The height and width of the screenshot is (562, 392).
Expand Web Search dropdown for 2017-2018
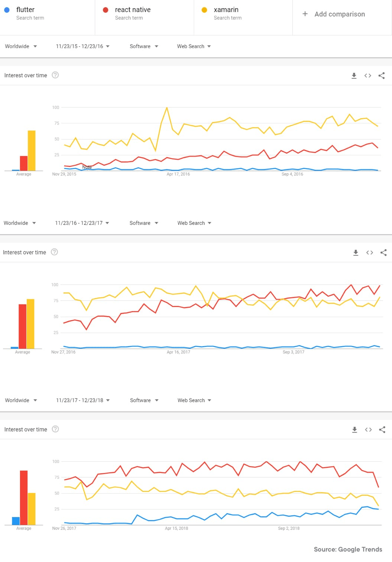coord(194,400)
